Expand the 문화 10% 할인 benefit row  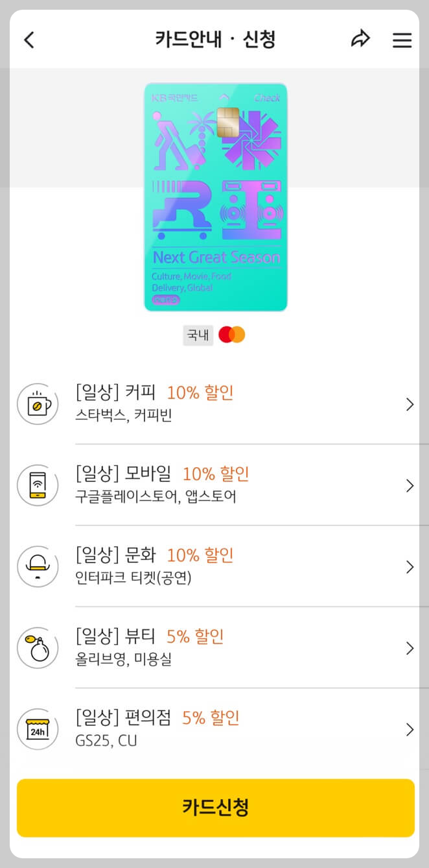pos(410,566)
